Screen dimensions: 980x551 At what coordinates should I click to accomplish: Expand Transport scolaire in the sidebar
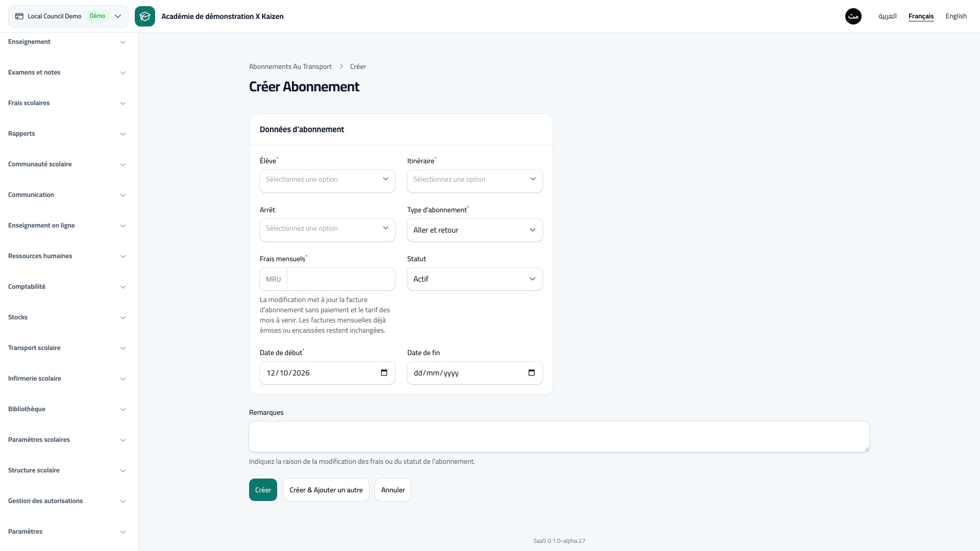(x=67, y=348)
